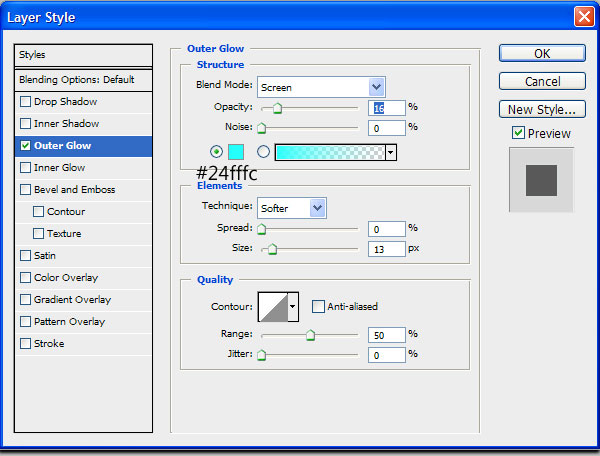600x456 pixels.
Task: Check the Anti-aliased option
Action: pos(318,306)
